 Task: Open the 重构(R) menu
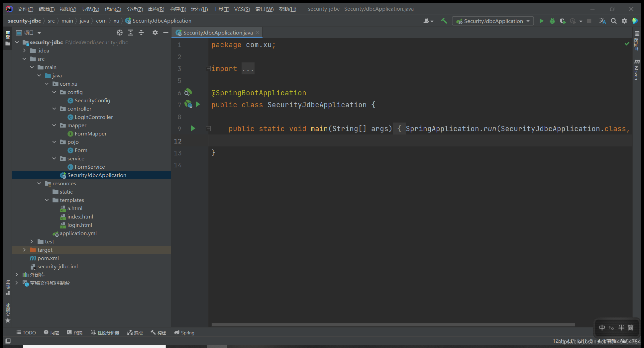pyautogui.click(x=156, y=9)
